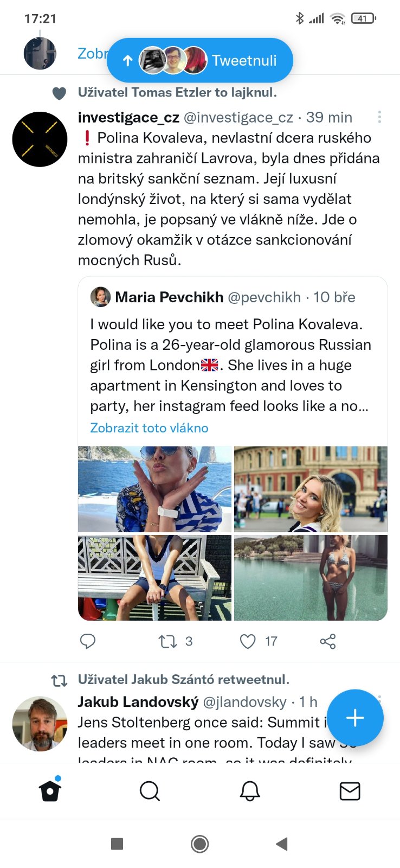This screenshot has height=868, width=400.
Task: Open the Messages envelope tab
Action: (x=350, y=791)
